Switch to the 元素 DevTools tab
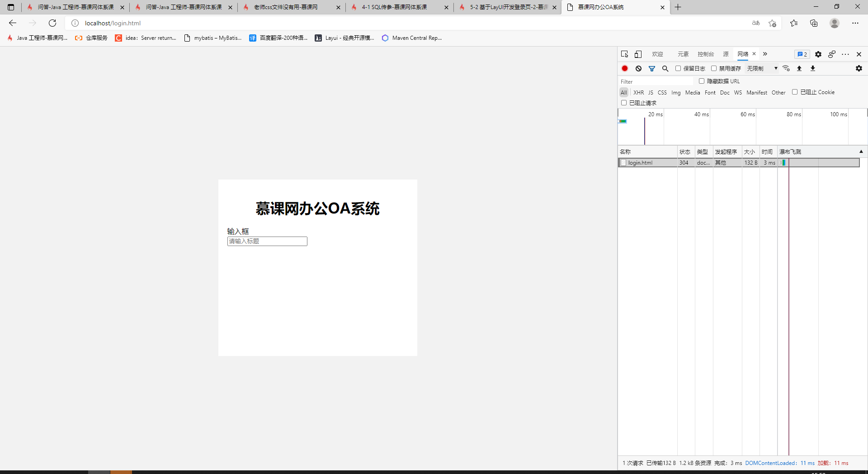868x474 pixels. [683, 54]
